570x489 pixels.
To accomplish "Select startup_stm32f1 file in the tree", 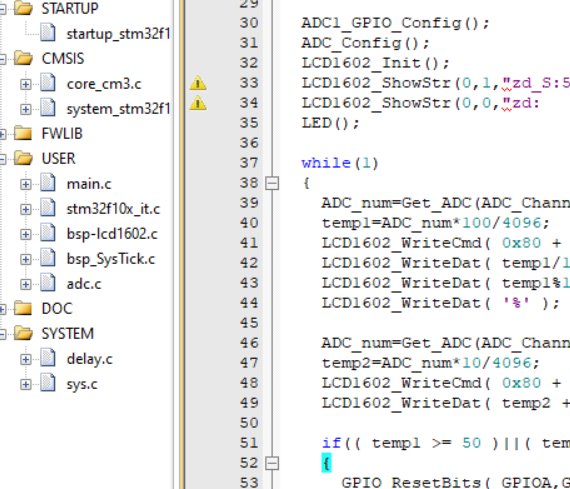I will point(119,34).
